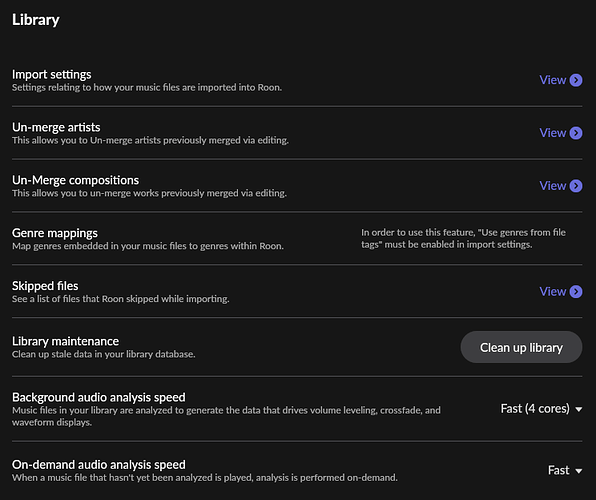Click the arrow icon beside Import settings View
The width and height of the screenshot is (596, 500).
(x=576, y=80)
